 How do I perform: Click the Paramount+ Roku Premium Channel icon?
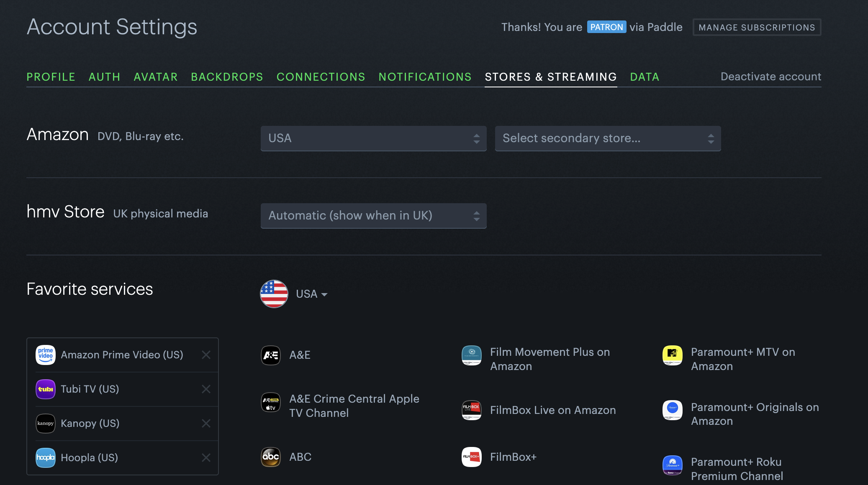click(673, 465)
